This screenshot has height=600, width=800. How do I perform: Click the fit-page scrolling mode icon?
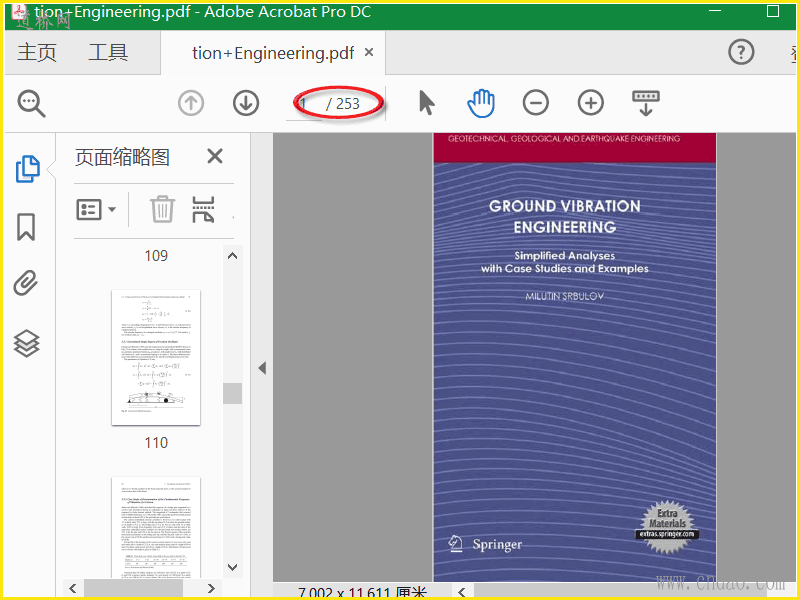pyautogui.click(x=645, y=103)
